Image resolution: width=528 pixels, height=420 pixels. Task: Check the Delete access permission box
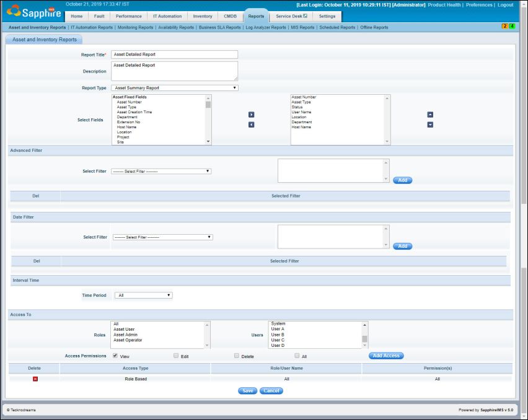pyautogui.click(x=237, y=356)
